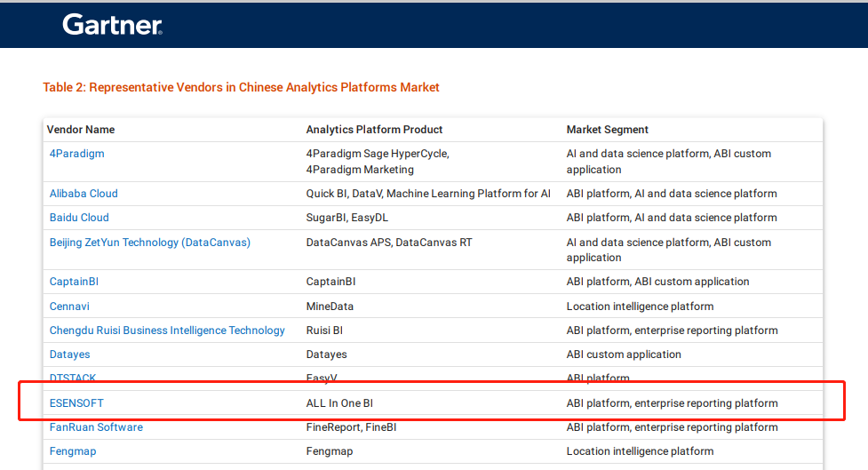
Task: Open the Fengmap vendor link
Action: [x=73, y=451]
